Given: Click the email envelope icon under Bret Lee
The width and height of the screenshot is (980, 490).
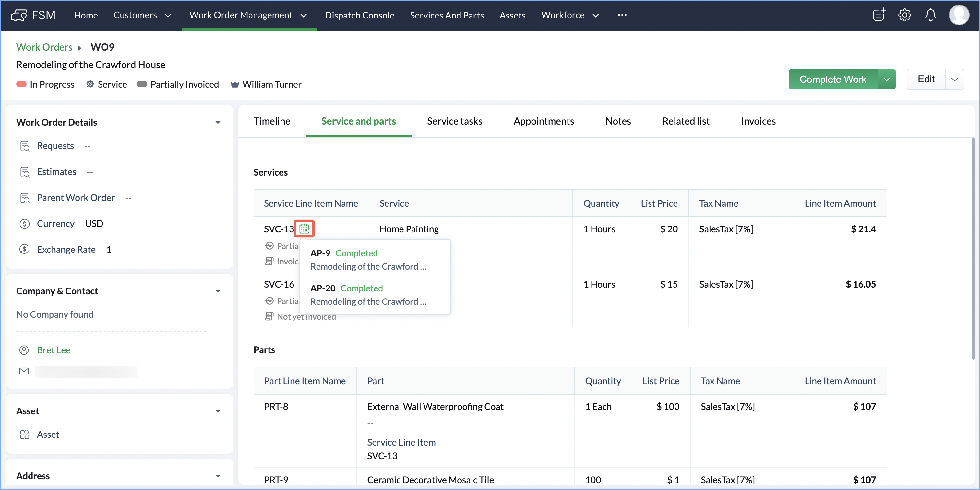Looking at the screenshot, I should pos(24,371).
